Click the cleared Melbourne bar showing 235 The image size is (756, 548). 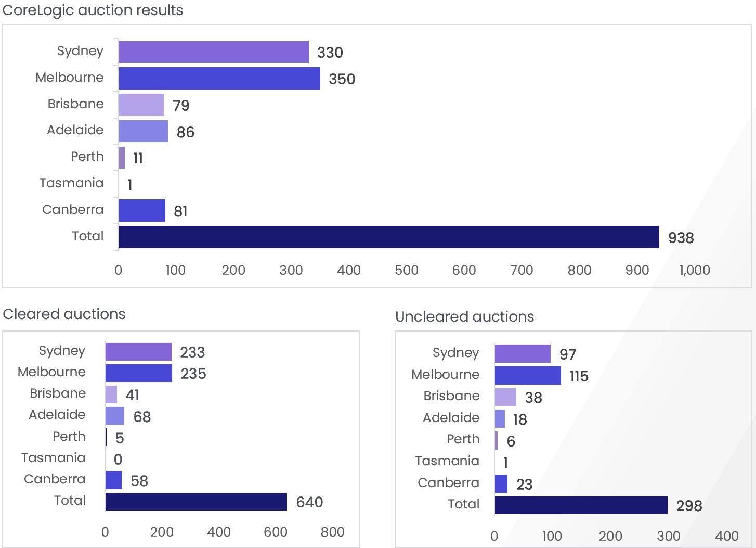pos(139,373)
